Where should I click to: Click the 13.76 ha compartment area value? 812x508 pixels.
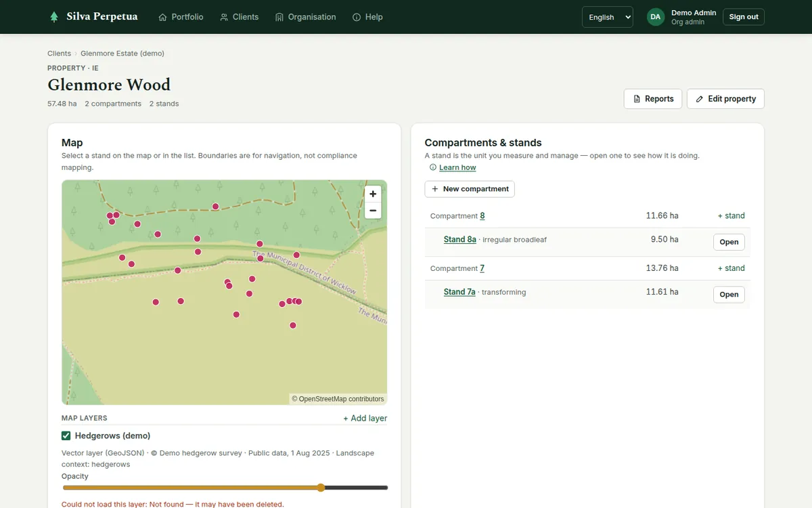[662, 268]
